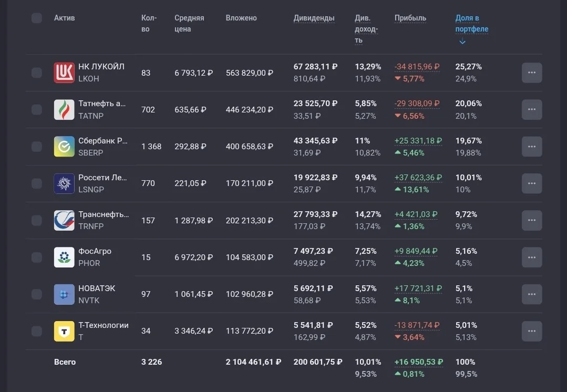Screen dimensions: 567x392
Task: Click the Див. доходность column header
Action: coord(366,29)
